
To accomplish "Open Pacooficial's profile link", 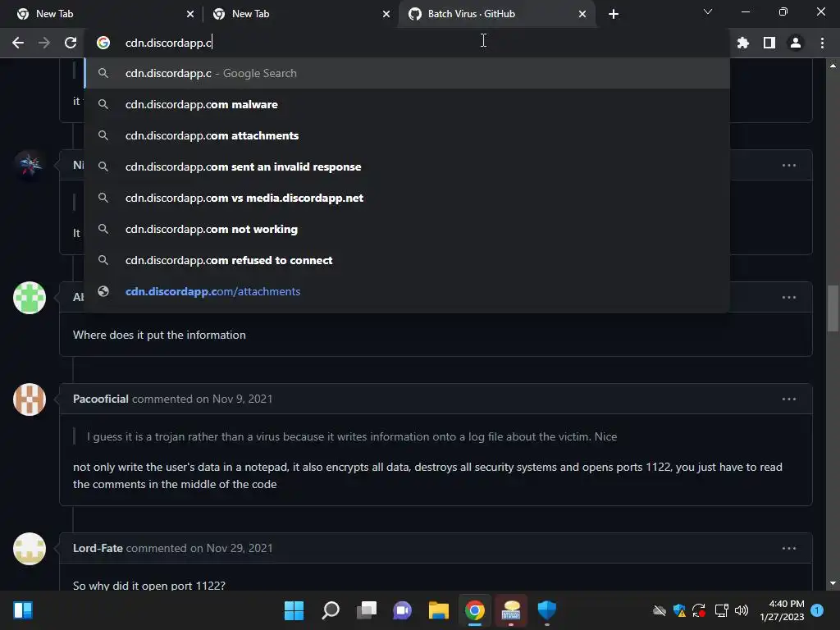I will point(101,399).
